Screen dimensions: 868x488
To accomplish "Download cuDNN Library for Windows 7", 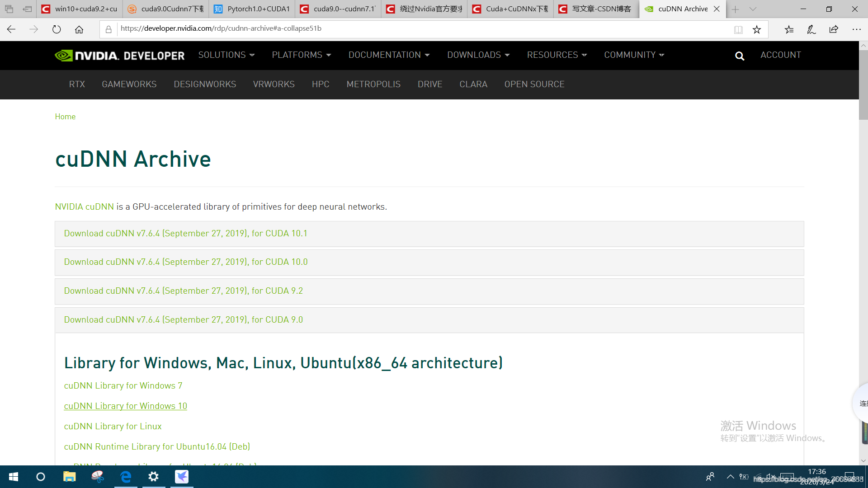I will (x=123, y=386).
